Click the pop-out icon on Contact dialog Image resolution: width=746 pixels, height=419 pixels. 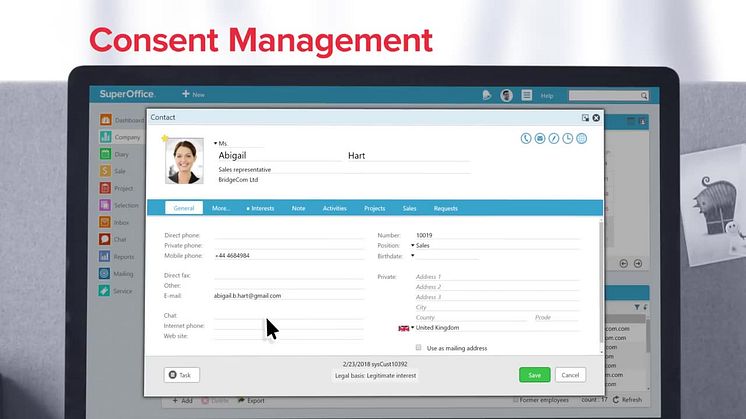point(585,117)
